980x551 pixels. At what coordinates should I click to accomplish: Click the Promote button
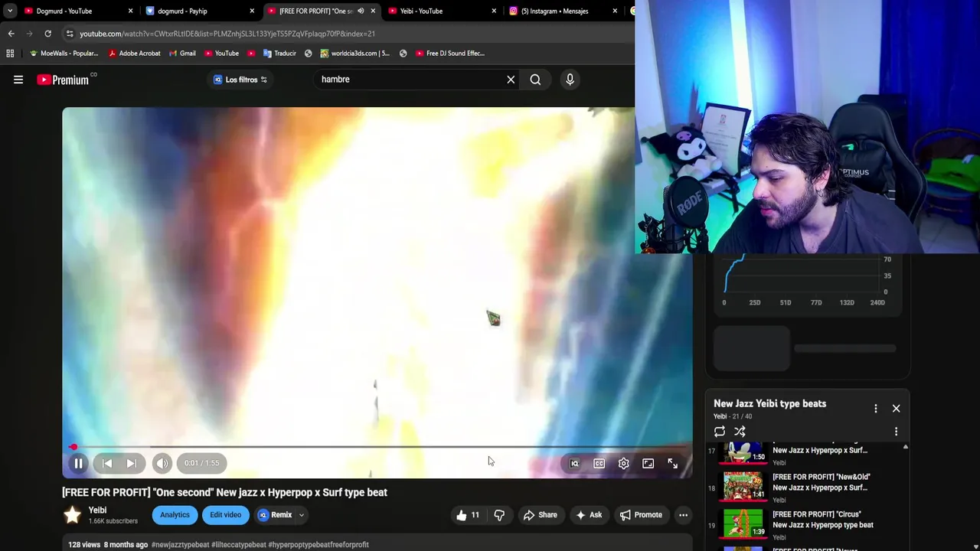[x=641, y=515]
